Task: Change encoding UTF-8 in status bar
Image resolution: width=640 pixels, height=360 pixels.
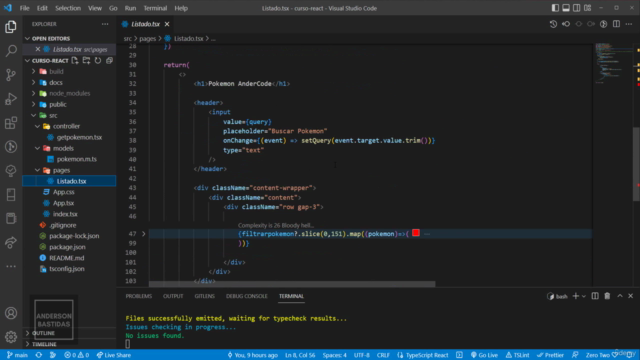Action: tap(362, 355)
